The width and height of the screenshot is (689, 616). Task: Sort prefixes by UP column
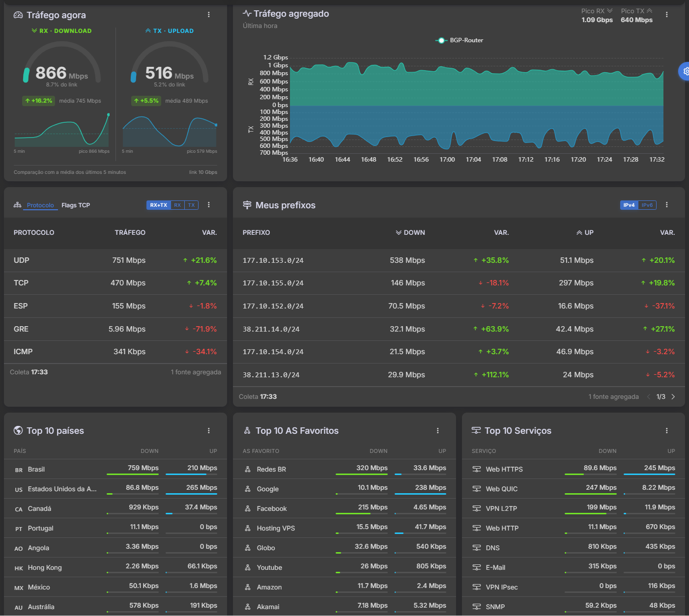pyautogui.click(x=585, y=233)
